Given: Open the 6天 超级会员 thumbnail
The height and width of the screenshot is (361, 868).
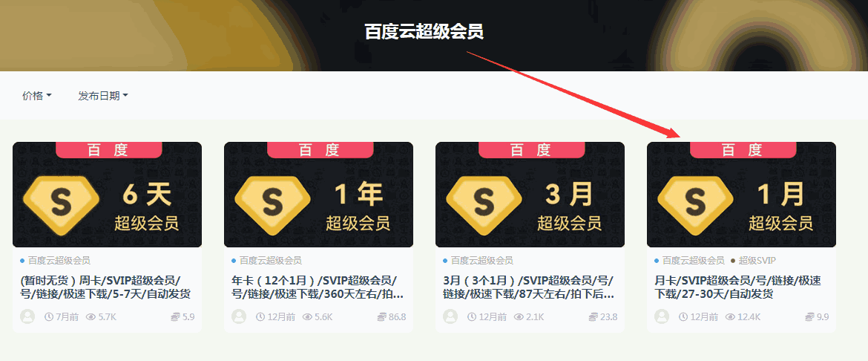Looking at the screenshot, I should pos(108,195).
